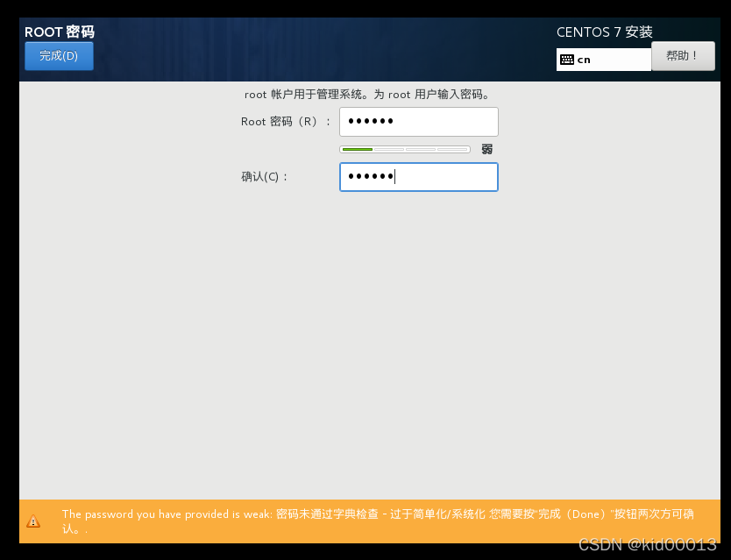Click the weak password warning message
This screenshot has height=560, width=731.
[378, 521]
